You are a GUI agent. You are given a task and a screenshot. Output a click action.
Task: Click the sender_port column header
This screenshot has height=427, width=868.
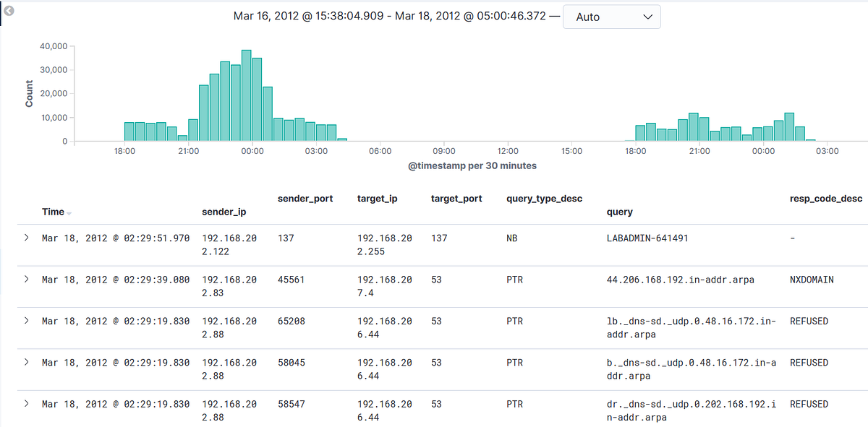tap(305, 198)
